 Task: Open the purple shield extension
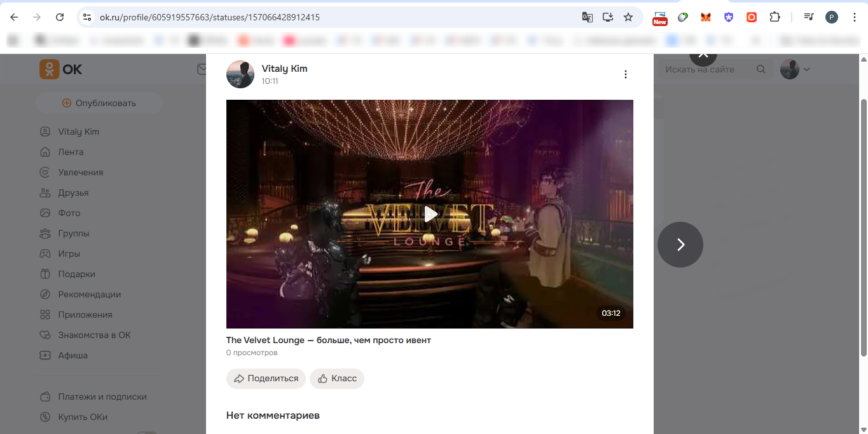point(729,17)
